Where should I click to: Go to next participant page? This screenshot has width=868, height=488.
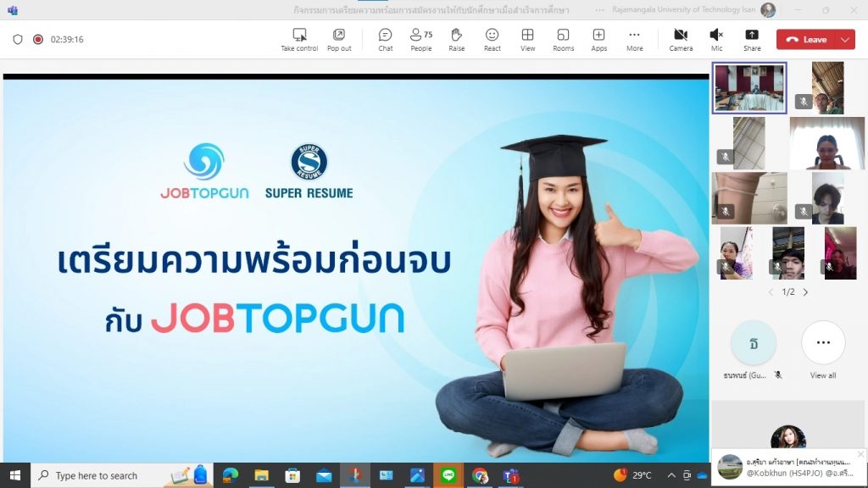(805, 292)
